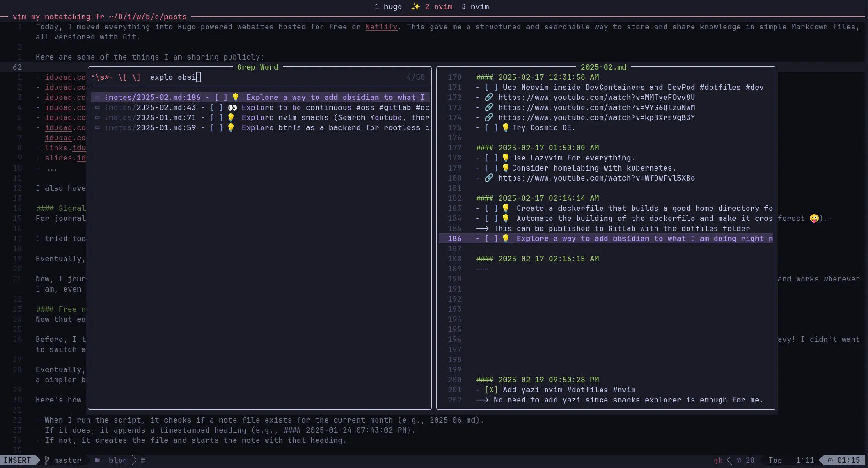
Task: Open youtube link watch?v=9YG6QlzuNwM
Action: click(596, 107)
